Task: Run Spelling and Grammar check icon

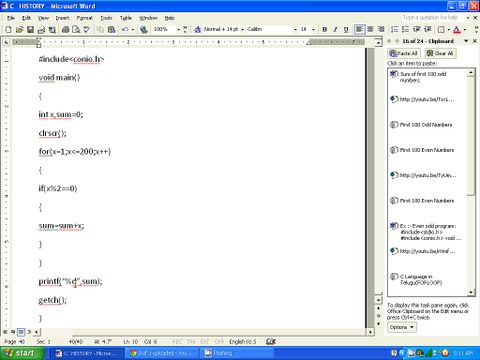Action: pyautogui.click(x=87, y=30)
